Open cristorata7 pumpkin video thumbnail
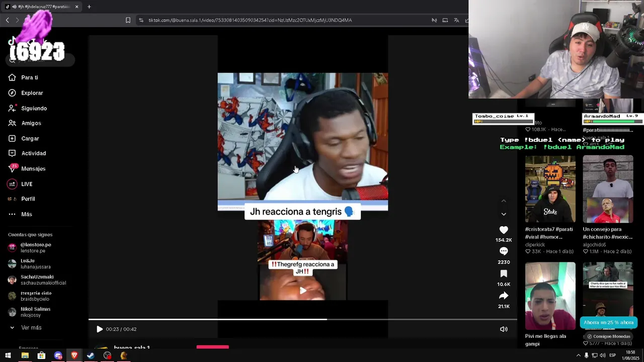This screenshot has height=362, width=644. click(550, 189)
